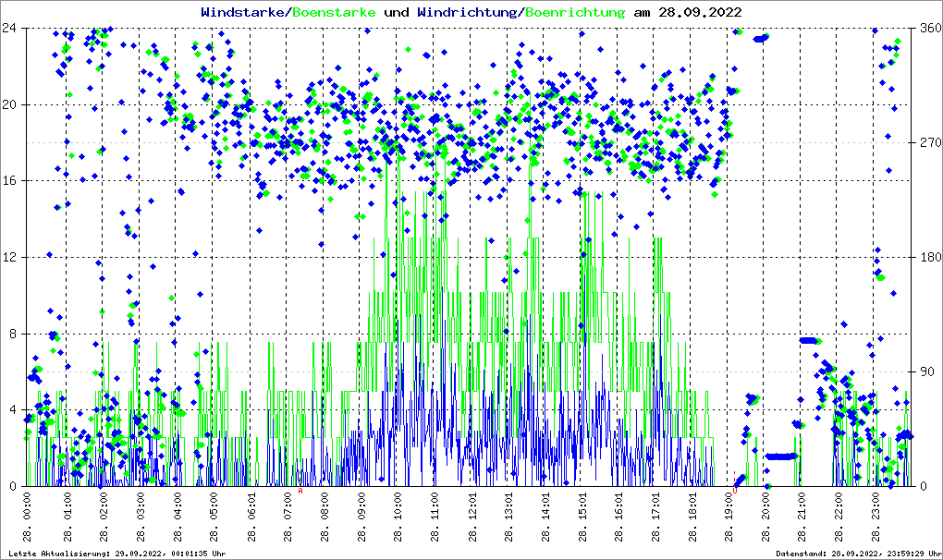Image resolution: width=943 pixels, height=560 pixels.
Task: Click the red sunset marker near 19:00
Action: click(735, 479)
